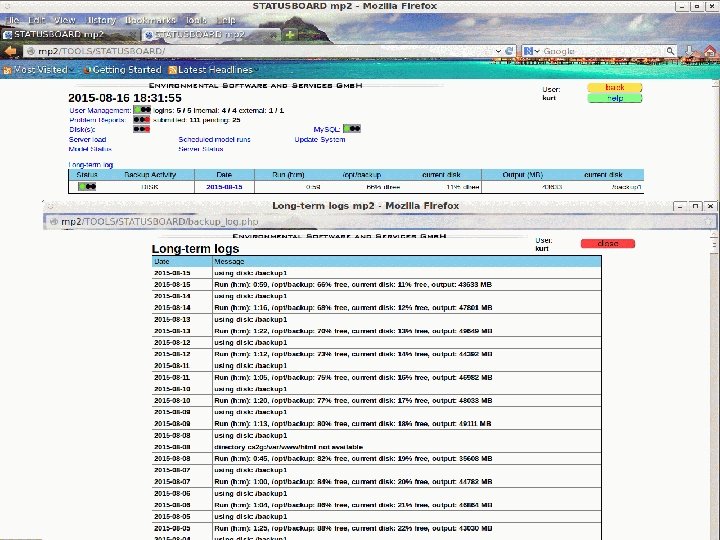The image size is (720, 540).
Task: Click the Date column header in logs table
Action: point(182,261)
